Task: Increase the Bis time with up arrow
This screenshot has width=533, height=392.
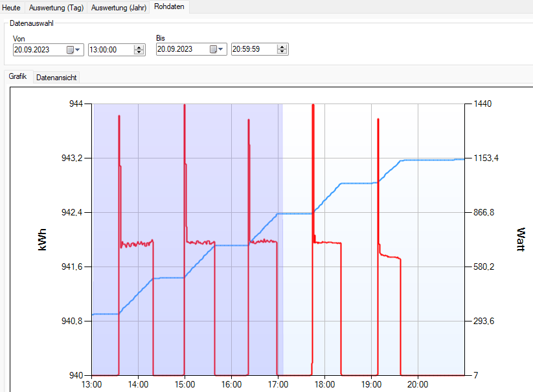Action: [282, 47]
